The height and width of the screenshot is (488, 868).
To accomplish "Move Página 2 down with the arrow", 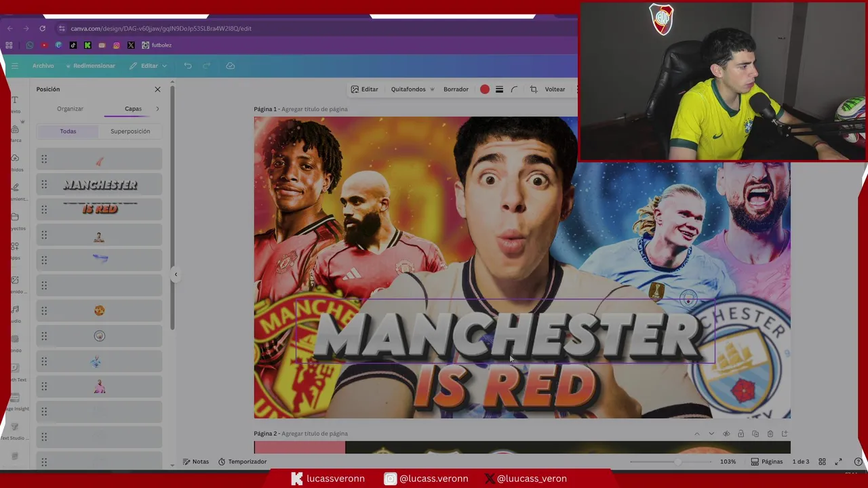I will click(711, 434).
